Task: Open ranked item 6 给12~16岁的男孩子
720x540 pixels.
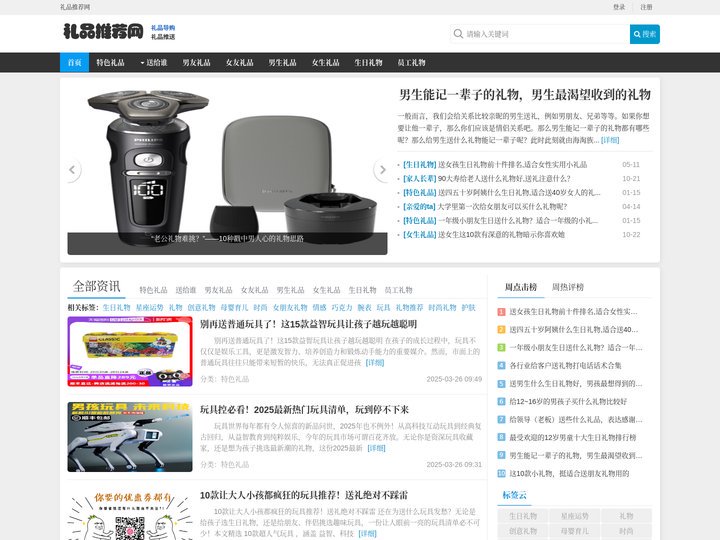Action: [x=568, y=401]
